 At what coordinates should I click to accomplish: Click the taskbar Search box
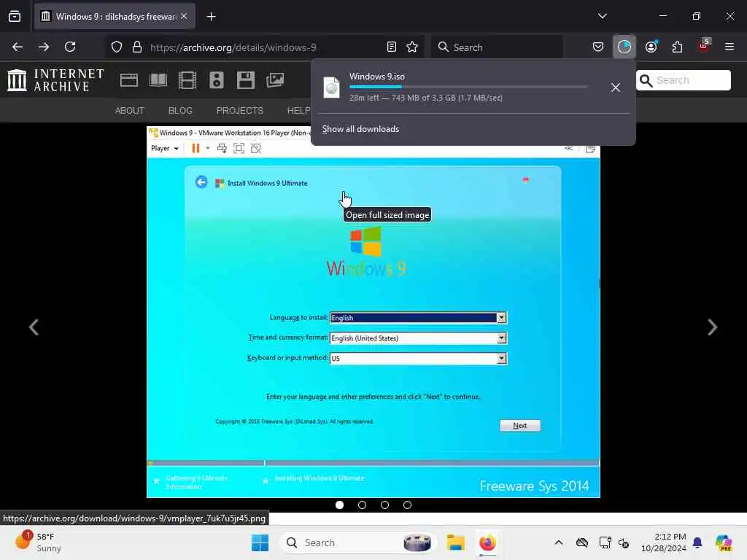tap(357, 542)
